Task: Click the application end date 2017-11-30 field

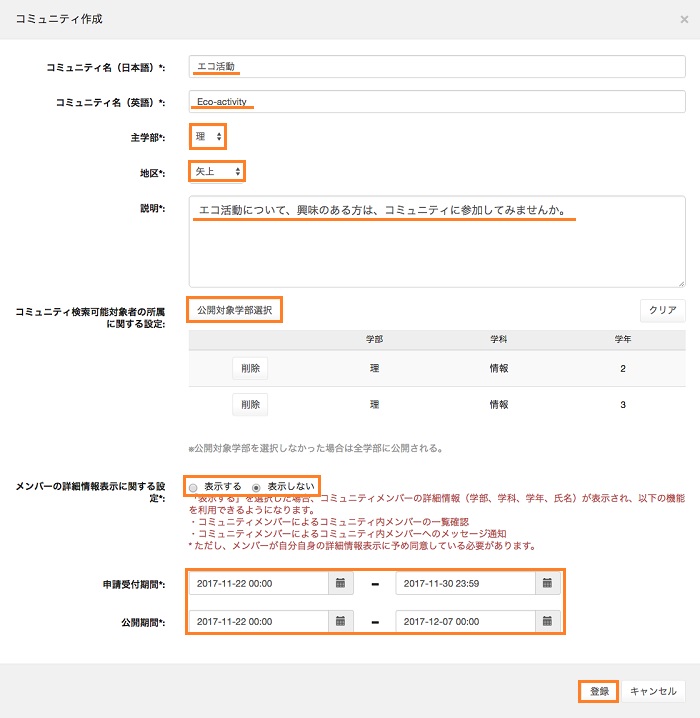Action: 465,583
